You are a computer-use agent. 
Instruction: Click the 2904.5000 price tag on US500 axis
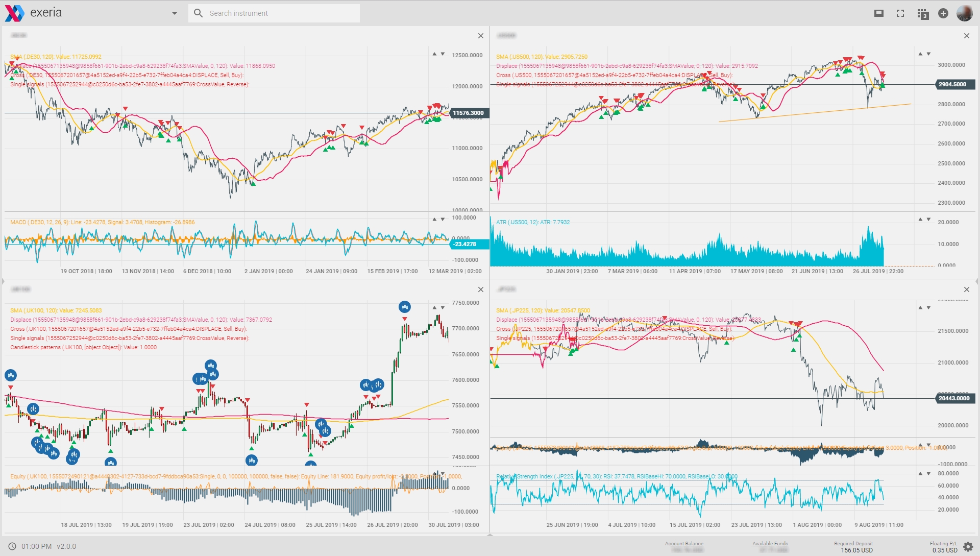pos(954,84)
